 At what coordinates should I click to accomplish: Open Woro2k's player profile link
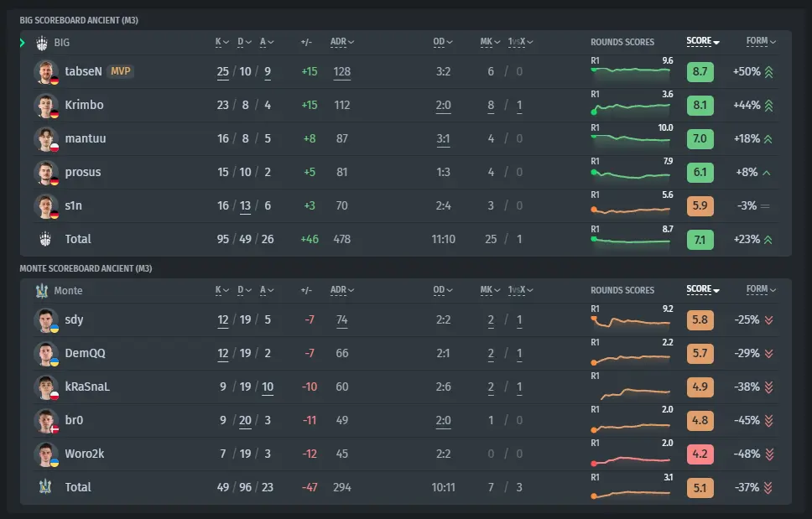[85, 454]
